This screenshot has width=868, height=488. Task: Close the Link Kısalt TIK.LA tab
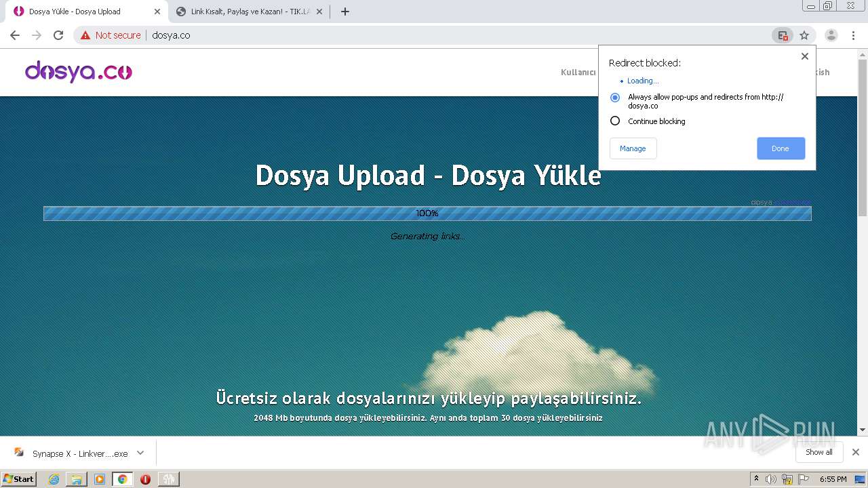pos(319,12)
